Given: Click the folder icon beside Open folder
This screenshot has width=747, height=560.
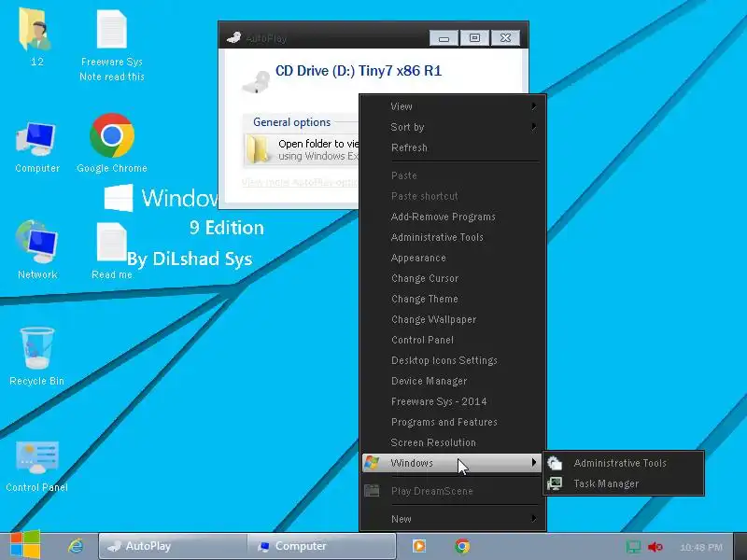Looking at the screenshot, I should 259,149.
